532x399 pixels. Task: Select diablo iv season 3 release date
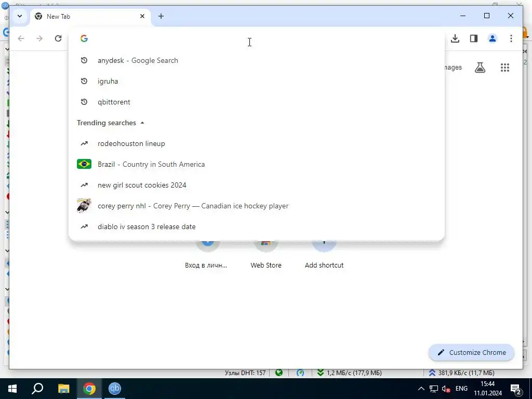[x=257, y=227]
